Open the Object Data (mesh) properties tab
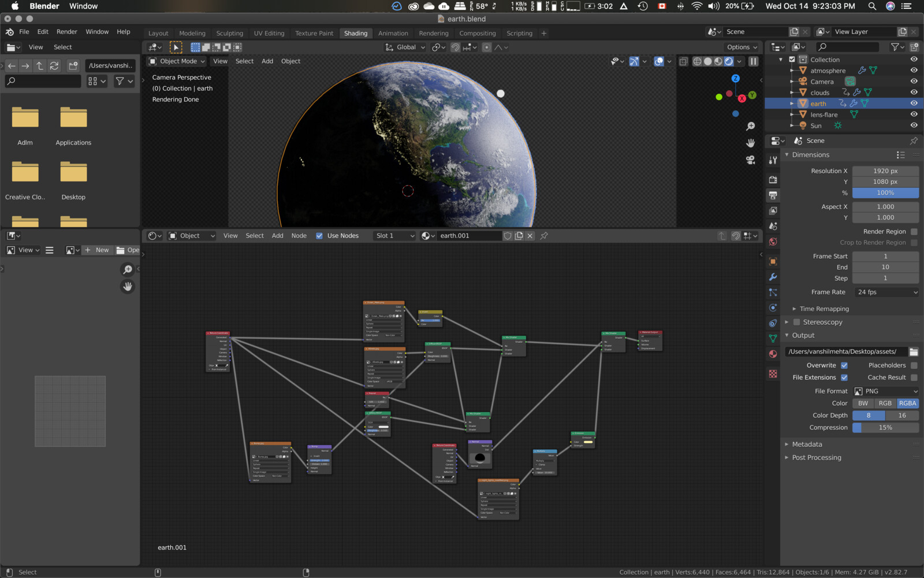924x578 pixels. click(773, 339)
